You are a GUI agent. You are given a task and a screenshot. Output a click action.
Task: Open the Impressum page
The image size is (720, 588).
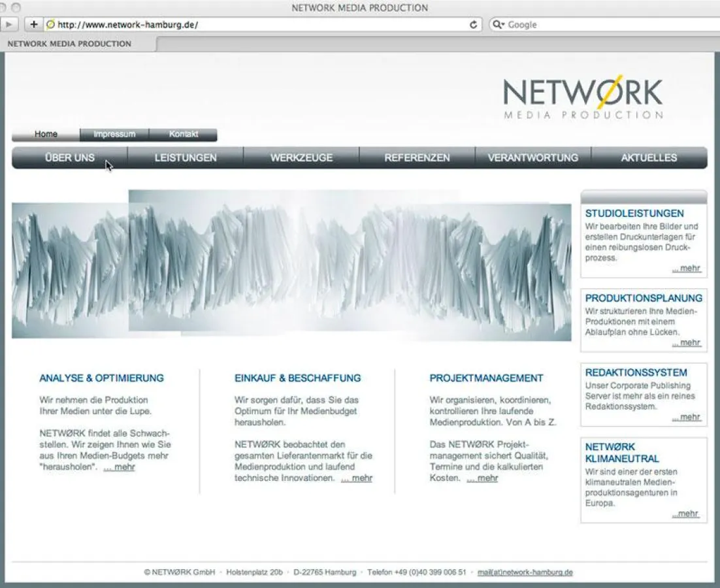coord(114,135)
